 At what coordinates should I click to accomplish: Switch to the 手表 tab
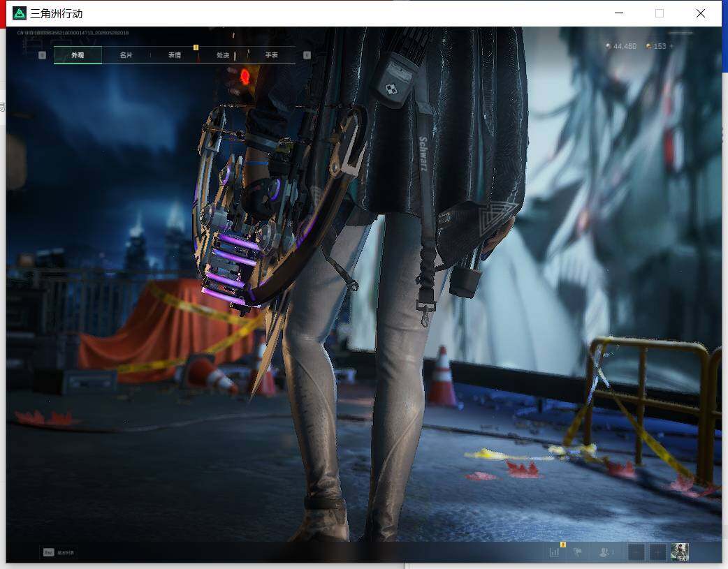tap(272, 55)
